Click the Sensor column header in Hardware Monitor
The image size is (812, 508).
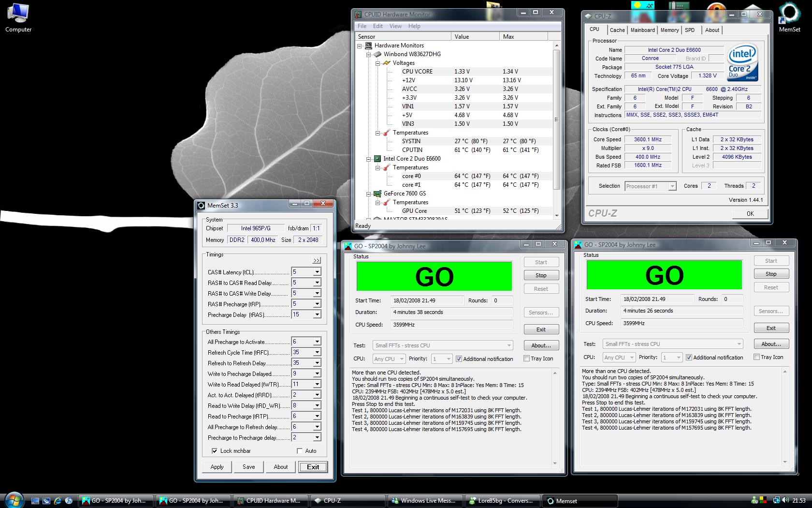coord(404,37)
